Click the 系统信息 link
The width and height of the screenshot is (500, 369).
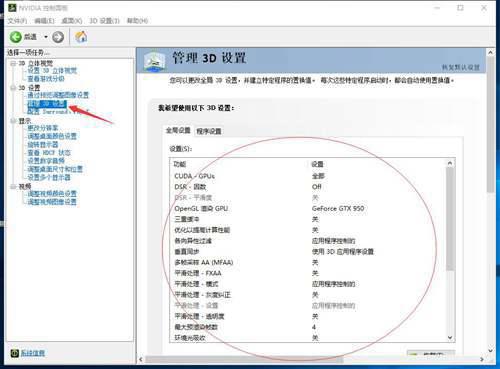coord(33,353)
